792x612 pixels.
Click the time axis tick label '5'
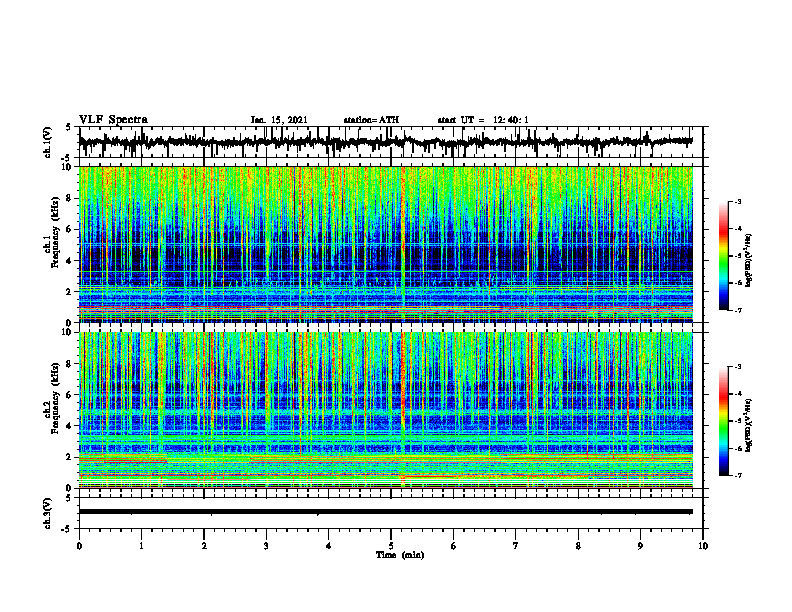pos(391,546)
